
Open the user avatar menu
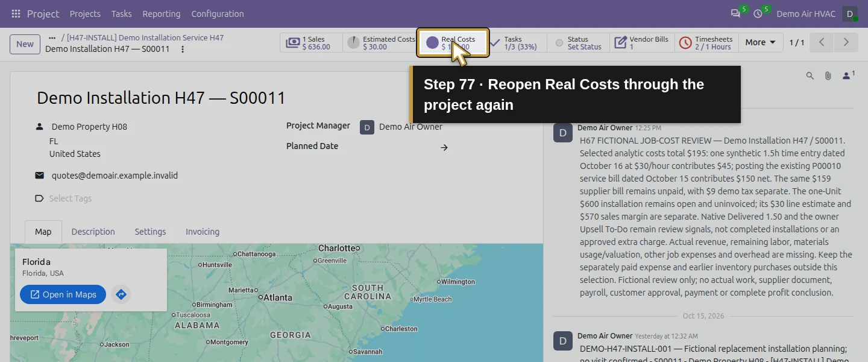tap(850, 13)
